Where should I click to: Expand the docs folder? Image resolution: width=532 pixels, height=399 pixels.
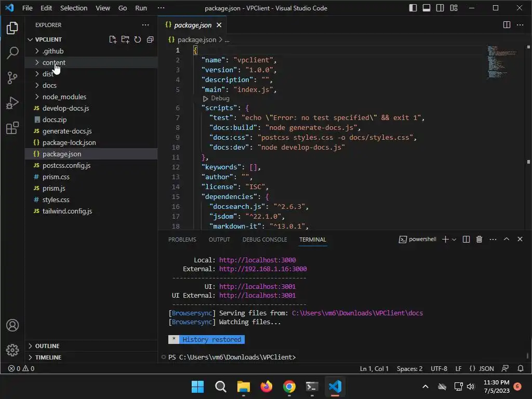coord(91,86)
